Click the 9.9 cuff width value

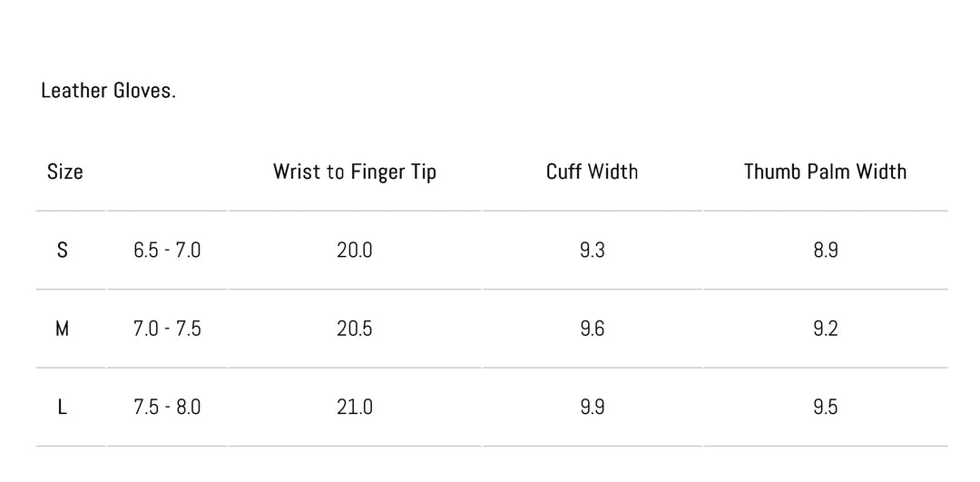click(592, 408)
